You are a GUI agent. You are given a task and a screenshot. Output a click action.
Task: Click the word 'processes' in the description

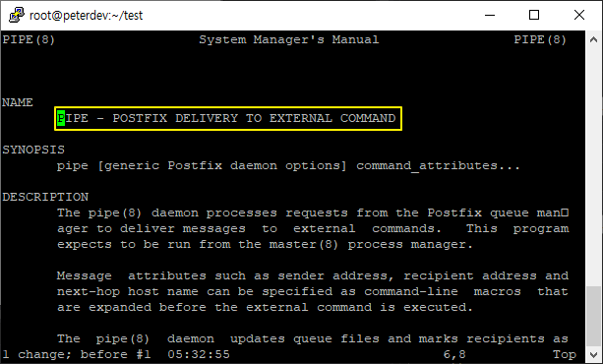[x=242, y=213]
